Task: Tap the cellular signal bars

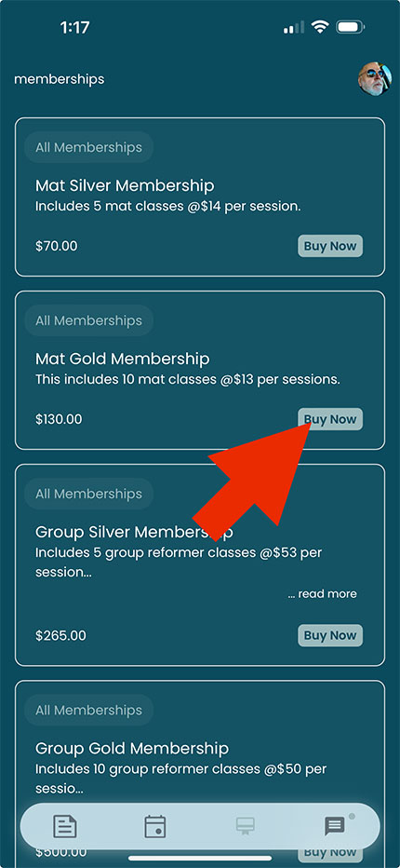Action: (x=293, y=27)
